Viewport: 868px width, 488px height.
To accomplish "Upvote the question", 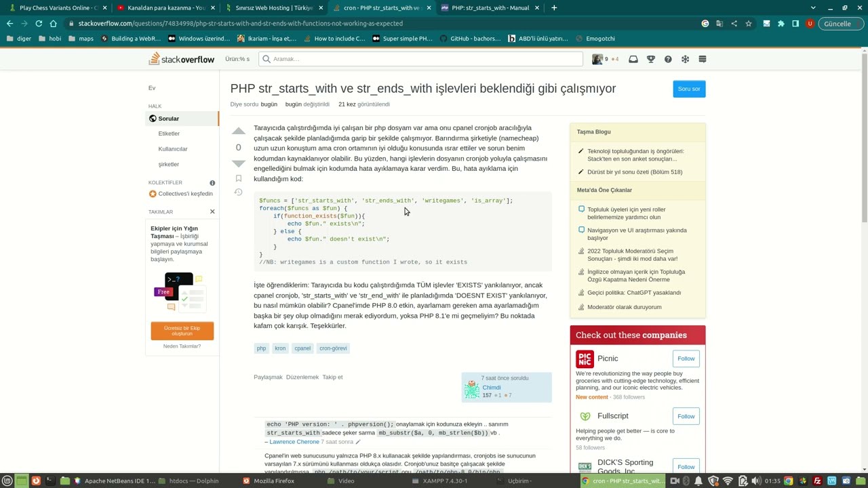I will point(238,131).
